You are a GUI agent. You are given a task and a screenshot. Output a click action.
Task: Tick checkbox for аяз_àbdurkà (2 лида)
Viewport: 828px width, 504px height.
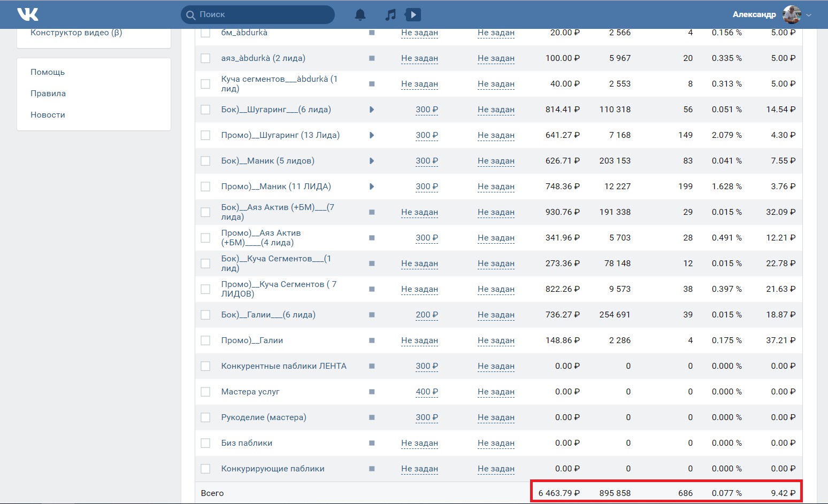pos(205,58)
